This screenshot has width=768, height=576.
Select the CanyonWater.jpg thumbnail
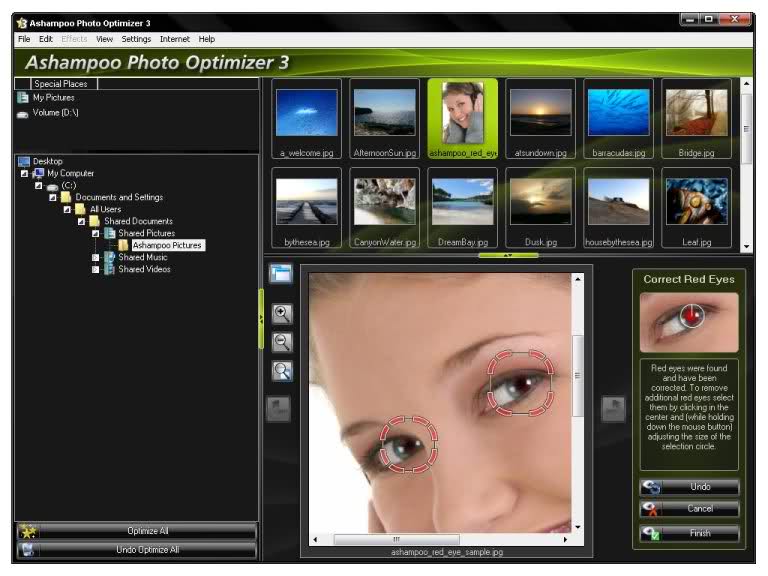(x=384, y=208)
